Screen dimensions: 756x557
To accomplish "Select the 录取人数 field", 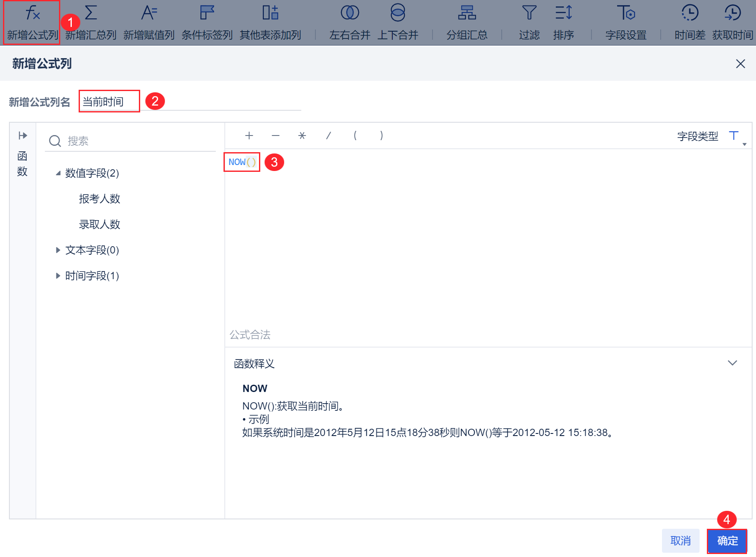I will coord(100,224).
